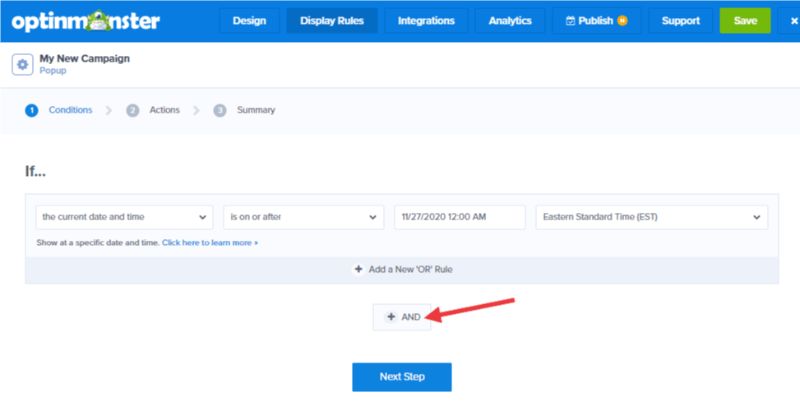This screenshot has height=420, width=800.
Task: Click the Popup campaign type label
Action: pos(53,71)
